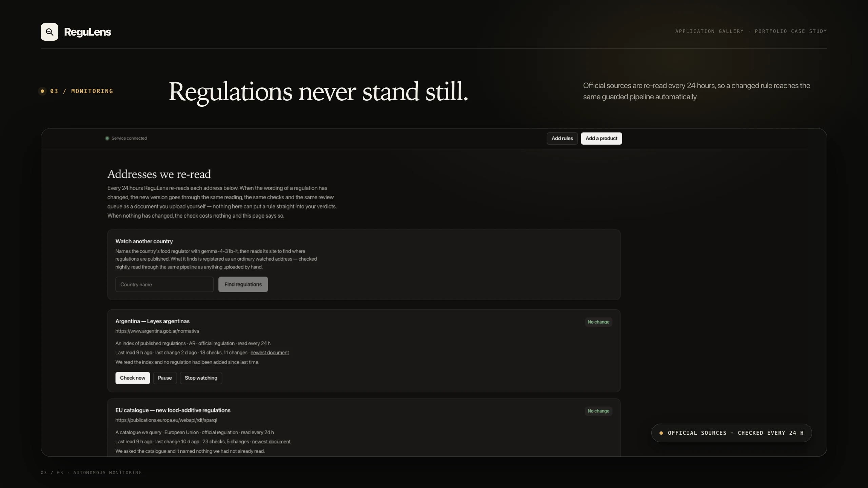Click the Argentina — Leyes argentinas title
868x488 pixels.
152,321
